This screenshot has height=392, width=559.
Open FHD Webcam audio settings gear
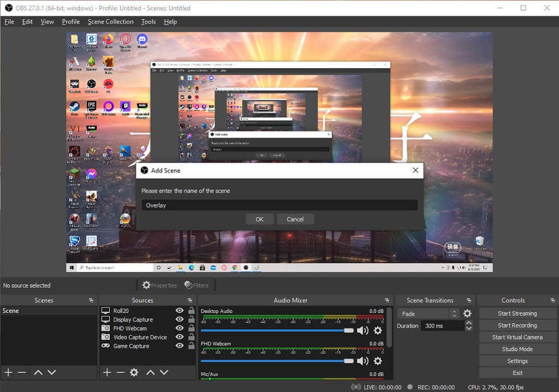tap(377, 361)
